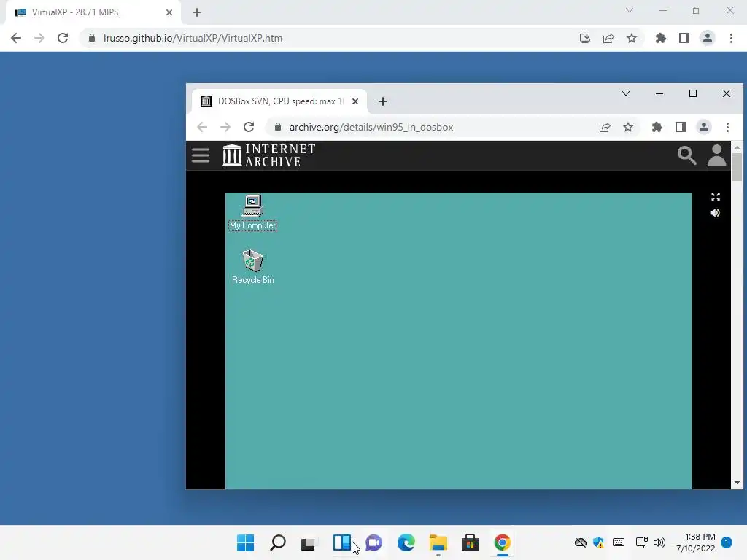
Task: Open Internet Archive hamburger menu
Action: (201, 155)
